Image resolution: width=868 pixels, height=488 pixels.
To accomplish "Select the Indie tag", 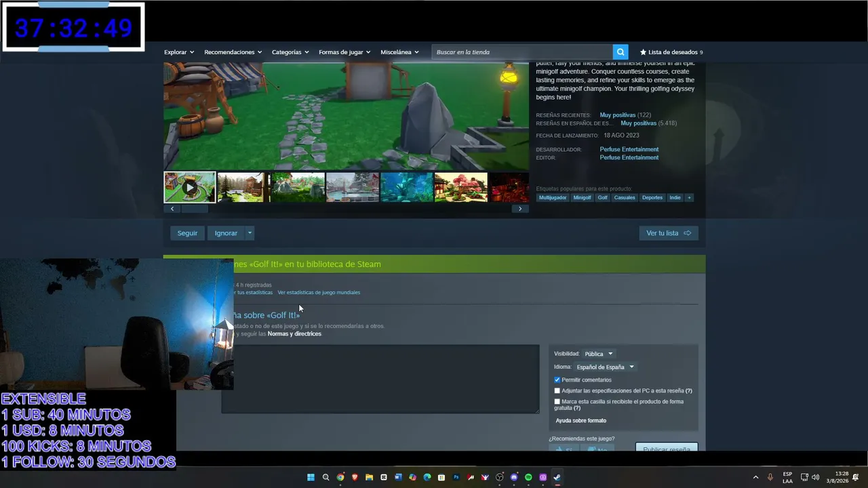I will click(675, 197).
